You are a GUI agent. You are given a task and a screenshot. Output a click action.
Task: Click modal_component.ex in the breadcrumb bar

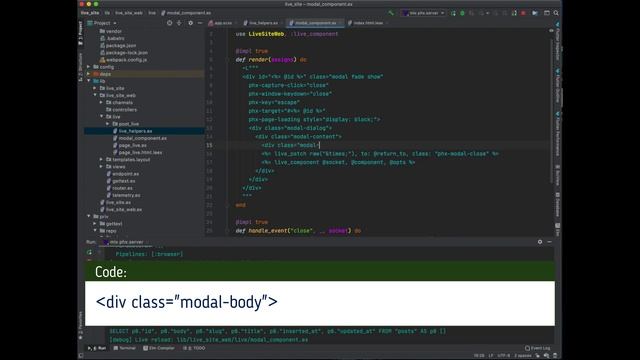(186, 13)
